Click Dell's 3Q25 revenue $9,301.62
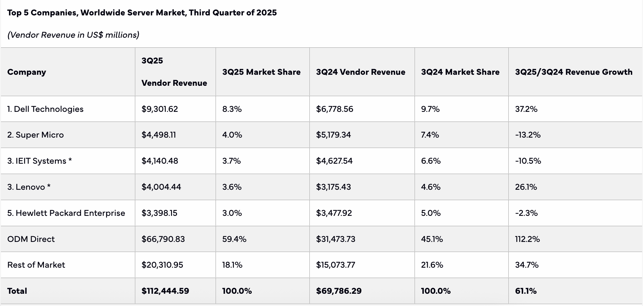 click(x=160, y=109)
